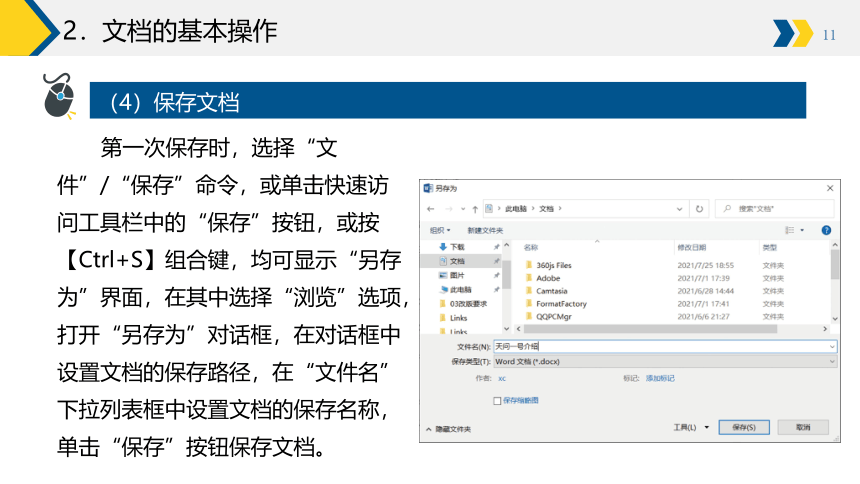Click the refresh icon next to address bar
Image resolution: width=860 pixels, height=484 pixels.
pos(699,209)
